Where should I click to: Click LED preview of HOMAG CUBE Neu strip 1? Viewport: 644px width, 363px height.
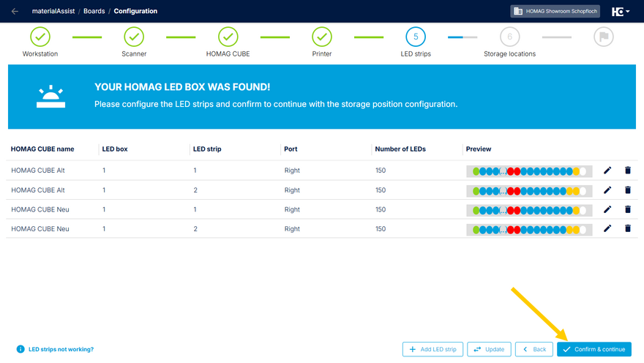(x=529, y=210)
